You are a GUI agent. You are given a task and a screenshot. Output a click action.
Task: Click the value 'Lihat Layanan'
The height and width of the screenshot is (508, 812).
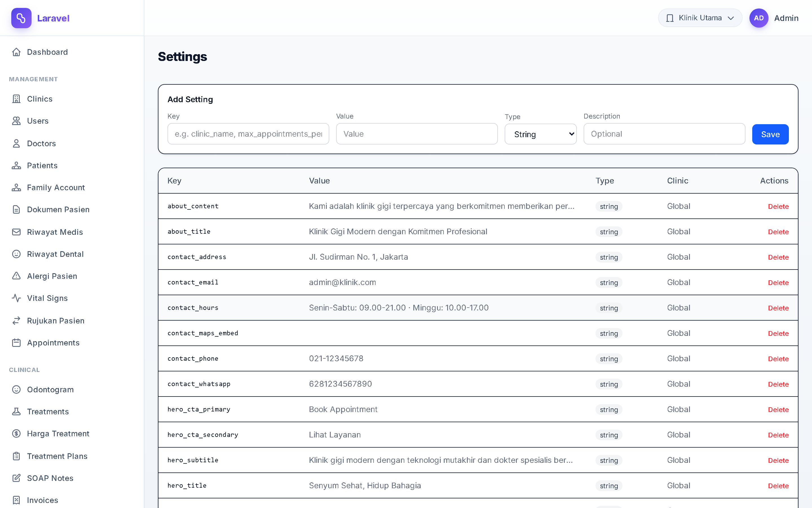tap(335, 435)
